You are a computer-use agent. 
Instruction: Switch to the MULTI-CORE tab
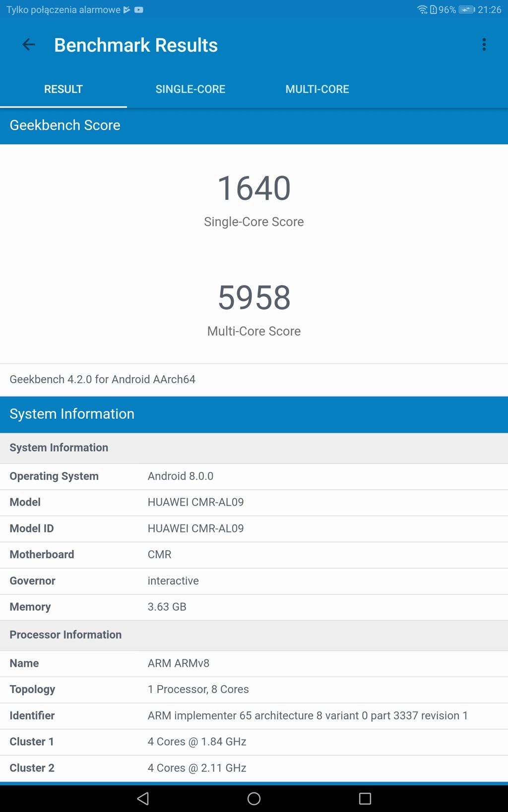[317, 89]
